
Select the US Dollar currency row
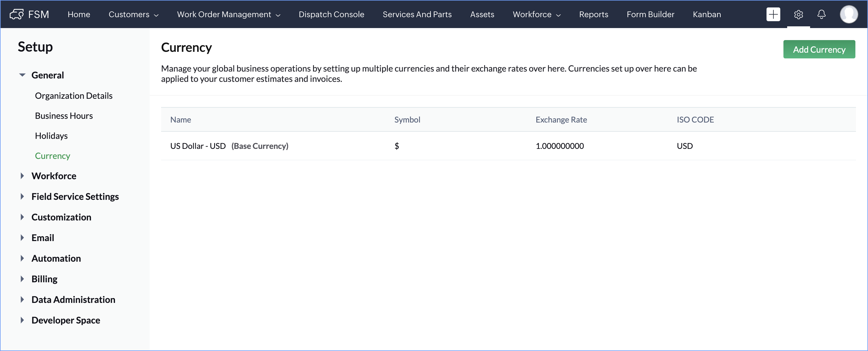[x=229, y=146]
